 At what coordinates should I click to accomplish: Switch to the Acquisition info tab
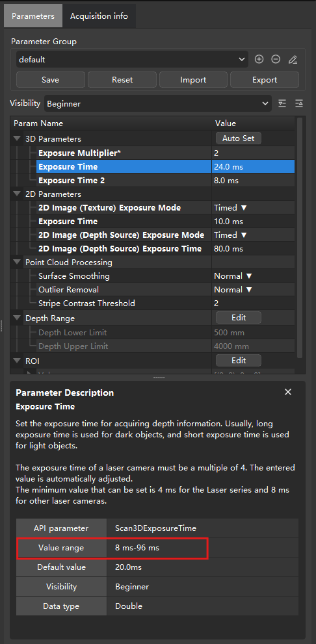99,16
